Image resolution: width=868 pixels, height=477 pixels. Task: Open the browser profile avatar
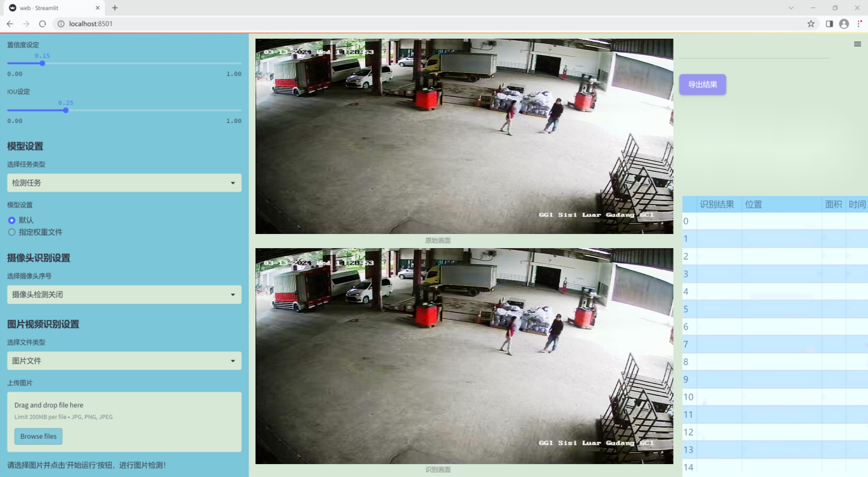pyautogui.click(x=844, y=24)
